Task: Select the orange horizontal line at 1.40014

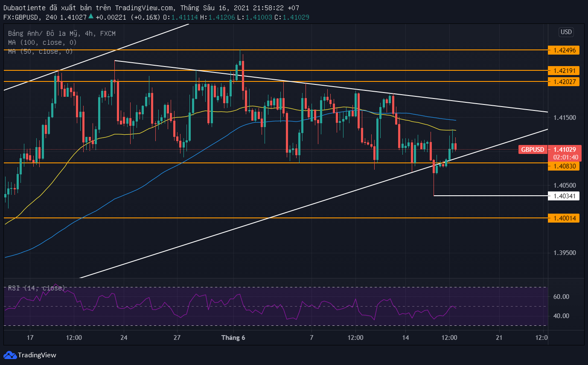Action: 276,218
